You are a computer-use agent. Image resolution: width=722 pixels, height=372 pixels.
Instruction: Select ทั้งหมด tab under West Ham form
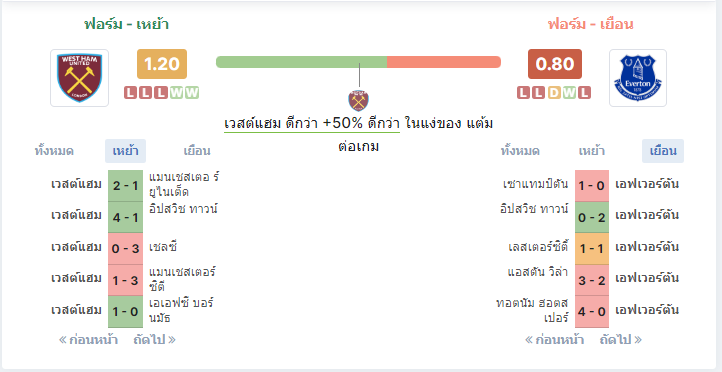[54, 151]
